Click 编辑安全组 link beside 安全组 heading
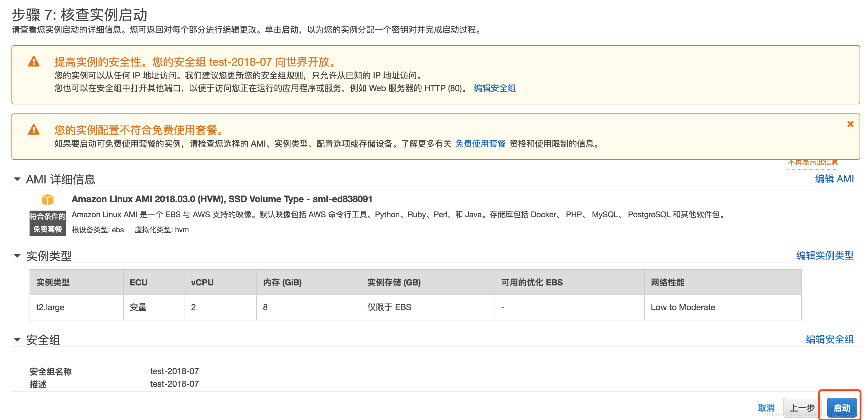The height and width of the screenshot is (420, 868). pos(830,339)
